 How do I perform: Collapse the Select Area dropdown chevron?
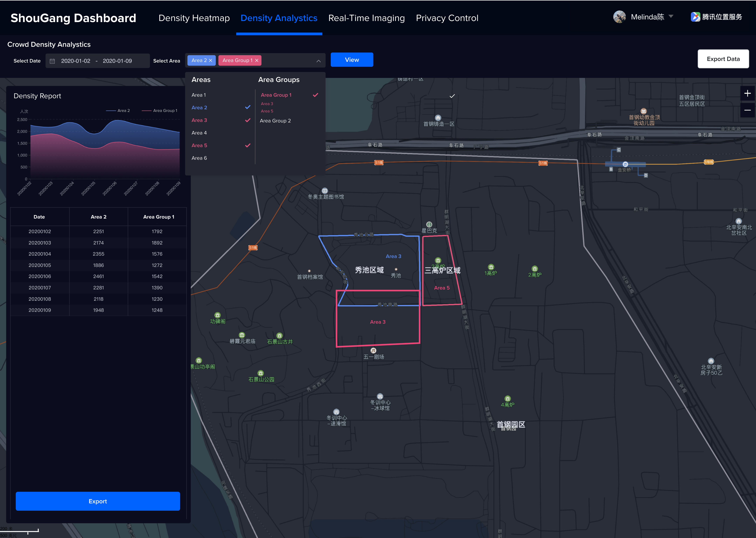point(318,61)
